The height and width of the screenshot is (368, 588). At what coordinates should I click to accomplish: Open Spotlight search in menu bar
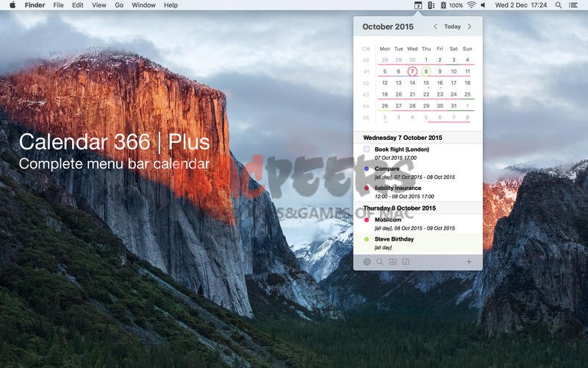558,5
